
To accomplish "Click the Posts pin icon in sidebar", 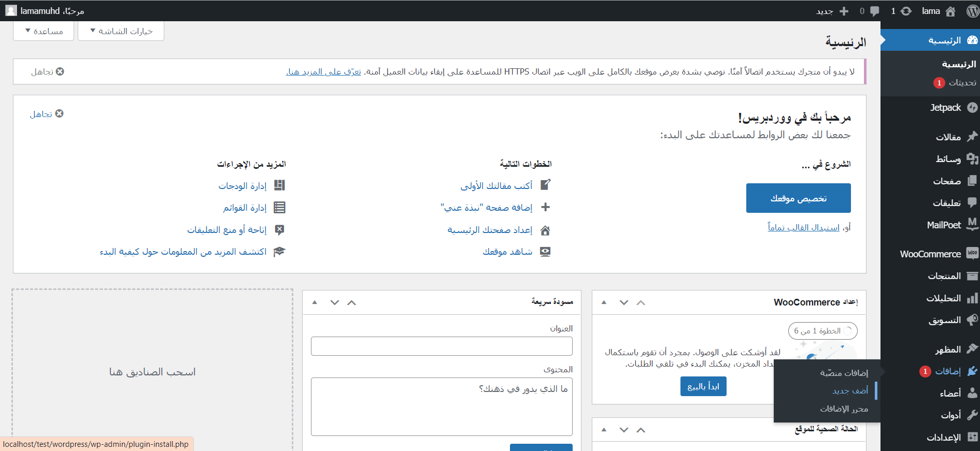I will (x=972, y=136).
